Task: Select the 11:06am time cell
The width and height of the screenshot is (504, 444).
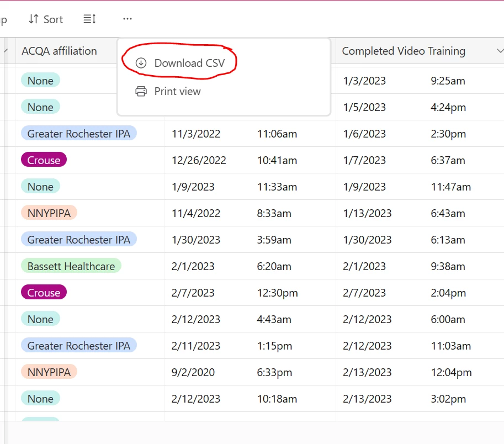Action: (277, 134)
